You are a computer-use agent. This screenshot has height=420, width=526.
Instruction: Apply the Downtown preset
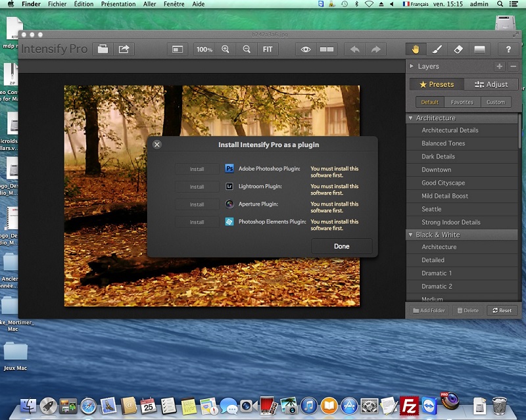point(462,170)
